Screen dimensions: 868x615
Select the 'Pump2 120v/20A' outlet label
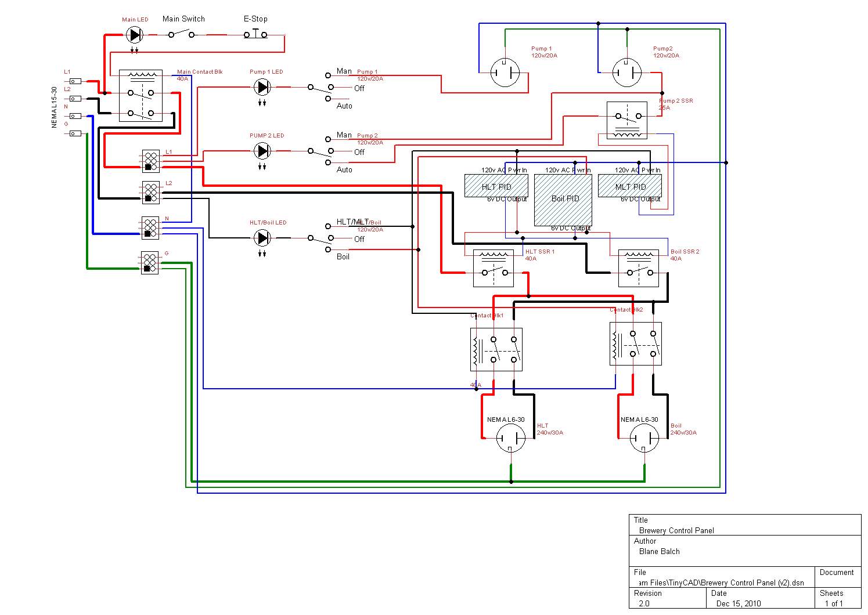[666, 52]
